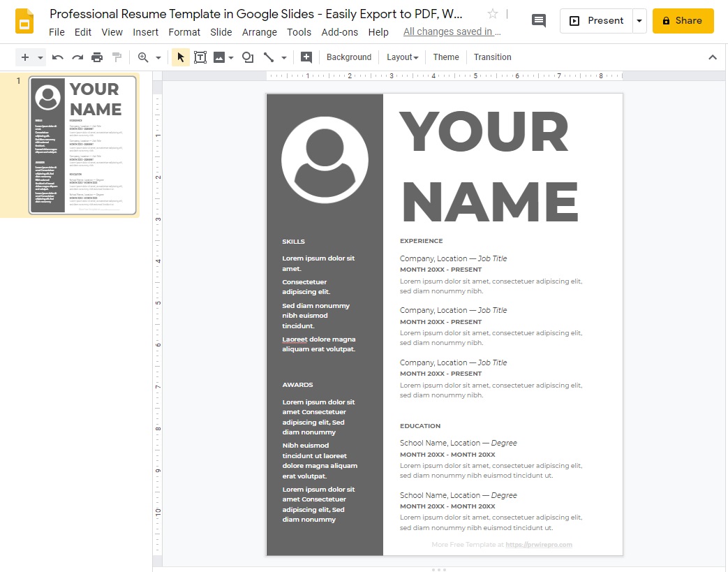The width and height of the screenshot is (728, 572).
Task: Click the Google Slides logo icon
Action: point(24,21)
